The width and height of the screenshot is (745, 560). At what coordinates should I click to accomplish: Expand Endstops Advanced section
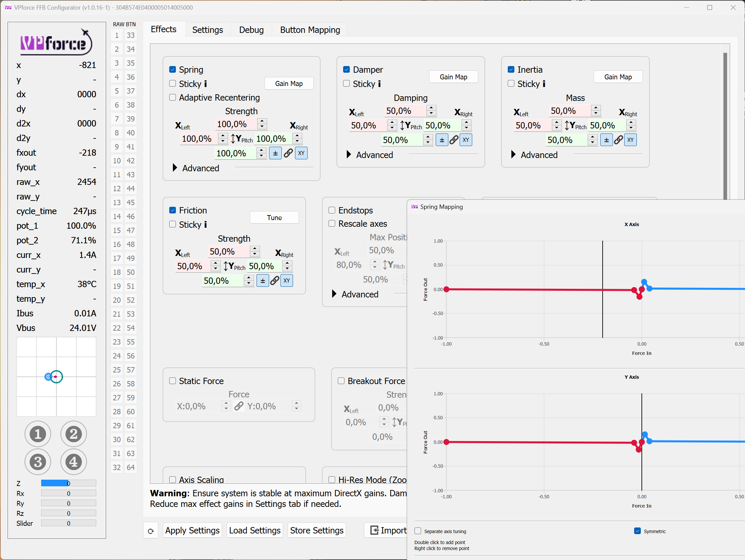[x=334, y=294]
